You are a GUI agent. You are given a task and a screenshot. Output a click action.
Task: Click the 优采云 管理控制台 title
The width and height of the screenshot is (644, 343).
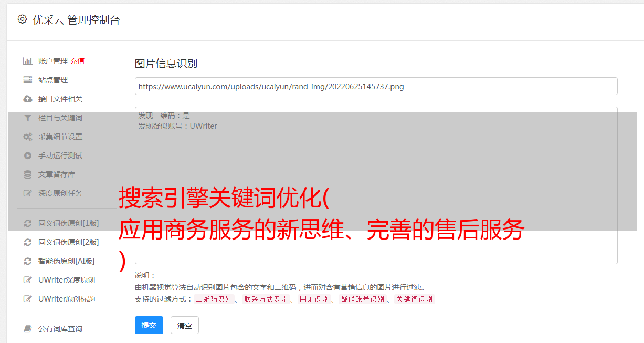pyautogui.click(x=76, y=20)
